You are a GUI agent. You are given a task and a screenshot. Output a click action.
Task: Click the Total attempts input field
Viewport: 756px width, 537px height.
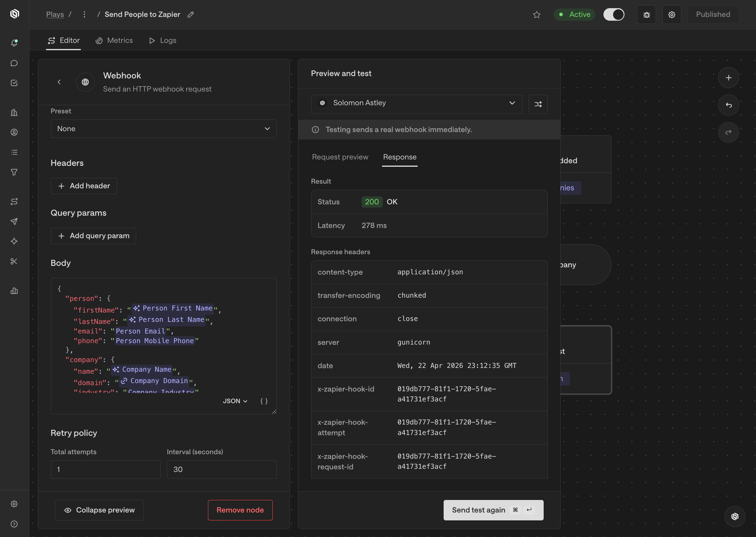point(106,469)
